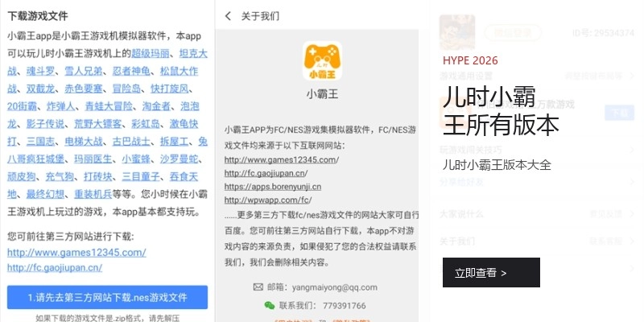
Task: Click 1.请先去第三方网站下载.nes游戏文件 button
Action: pyautogui.click(x=107, y=297)
